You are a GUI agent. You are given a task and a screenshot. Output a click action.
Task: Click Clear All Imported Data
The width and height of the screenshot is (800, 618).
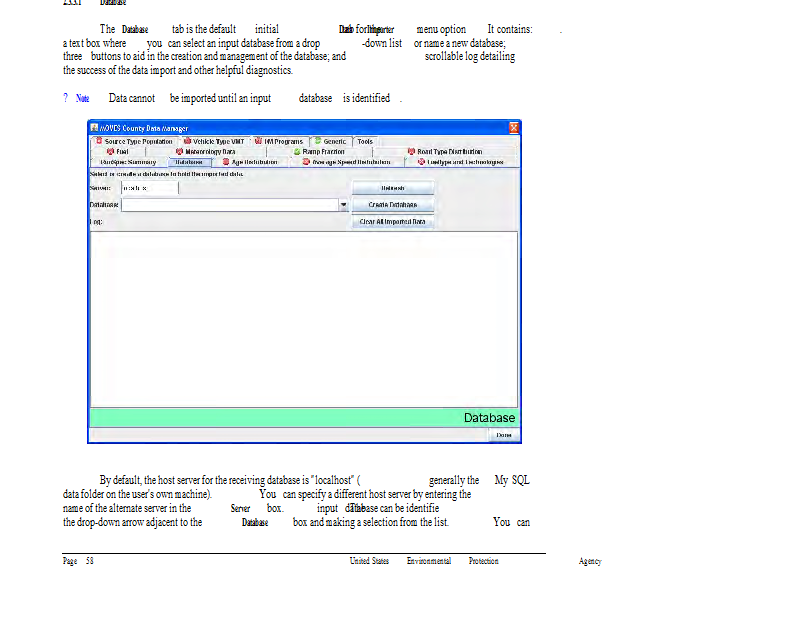(x=392, y=221)
